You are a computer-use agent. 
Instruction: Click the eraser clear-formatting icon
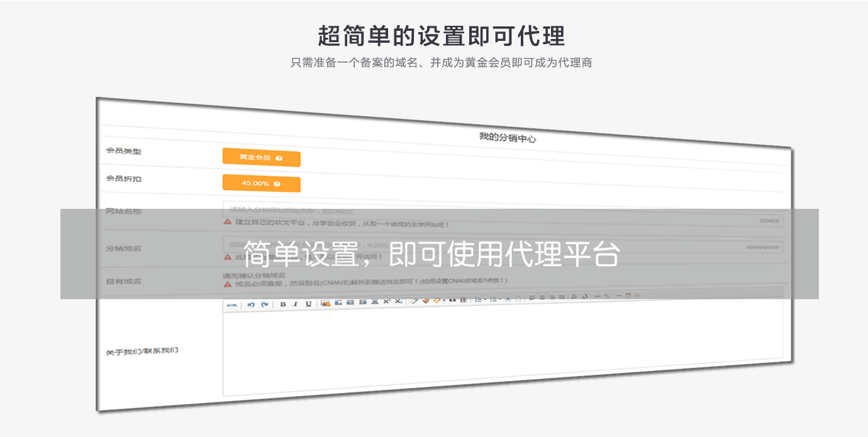(x=414, y=301)
